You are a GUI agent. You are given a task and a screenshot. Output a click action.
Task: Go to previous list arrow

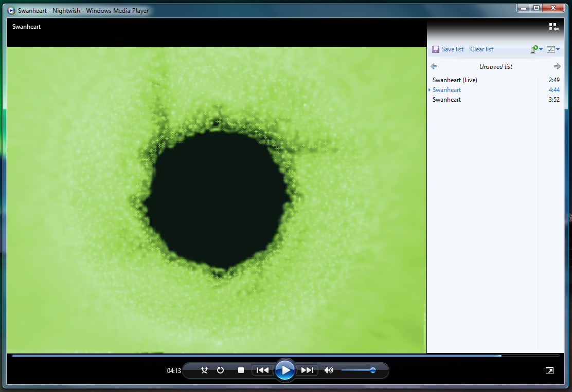434,66
